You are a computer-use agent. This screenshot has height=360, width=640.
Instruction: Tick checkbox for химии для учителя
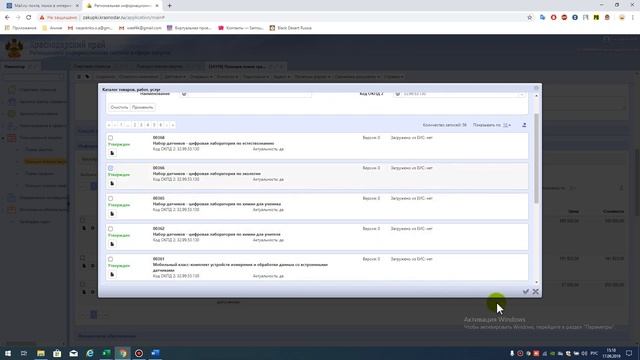point(110,229)
